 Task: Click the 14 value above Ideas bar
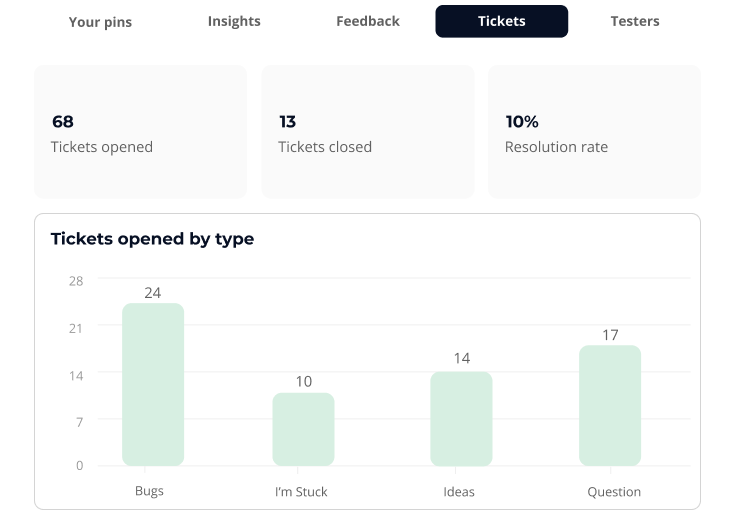(462, 359)
